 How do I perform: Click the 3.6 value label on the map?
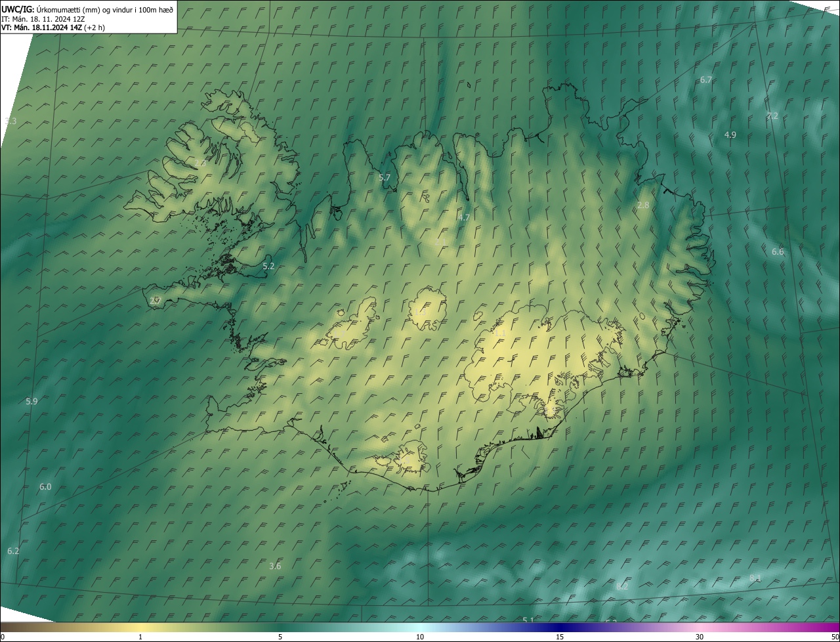275,566
